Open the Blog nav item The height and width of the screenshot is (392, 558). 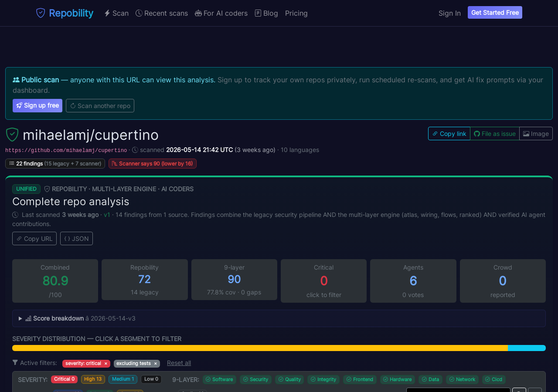tap(266, 13)
